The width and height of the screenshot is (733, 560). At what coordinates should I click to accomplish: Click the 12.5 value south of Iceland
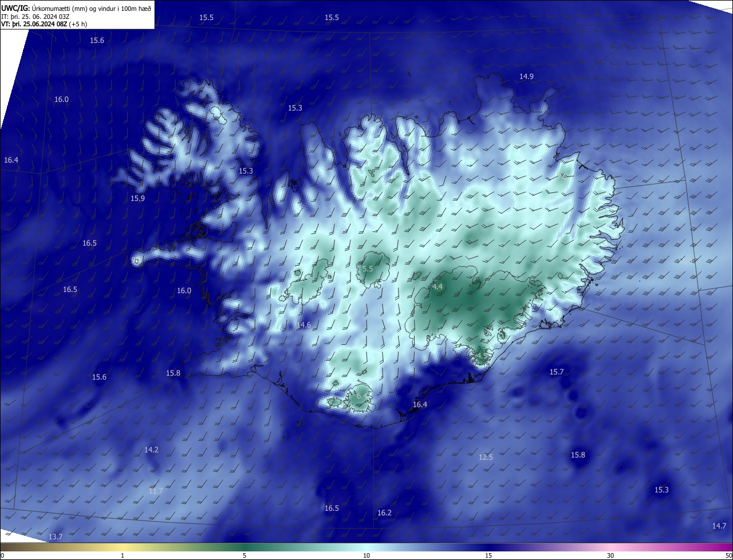(486, 457)
